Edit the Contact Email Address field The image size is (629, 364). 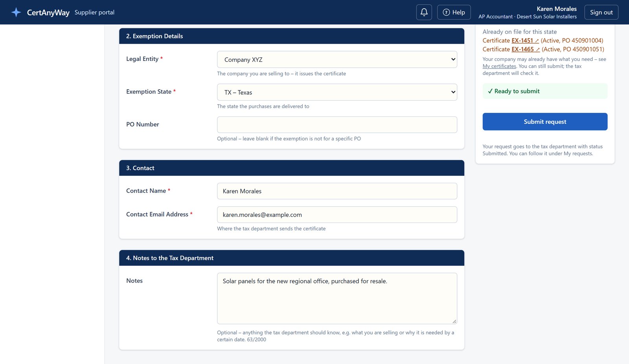pyautogui.click(x=337, y=215)
